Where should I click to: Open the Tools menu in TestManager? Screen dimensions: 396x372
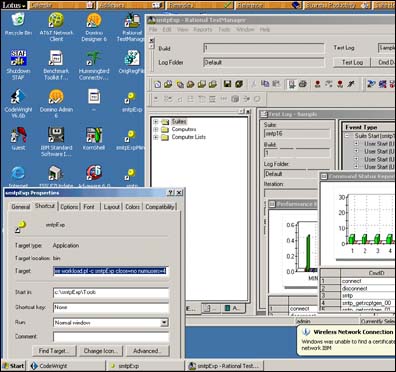224,30
